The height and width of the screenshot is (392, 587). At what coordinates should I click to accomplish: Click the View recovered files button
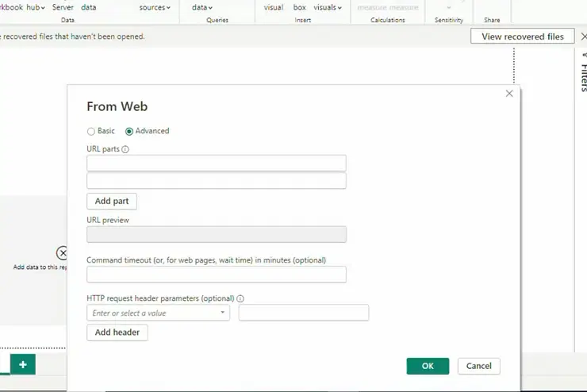tap(522, 37)
